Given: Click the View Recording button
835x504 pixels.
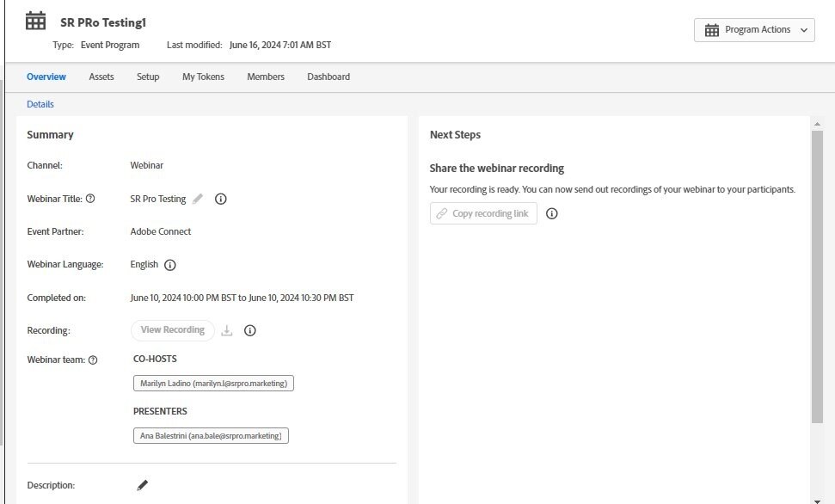Looking at the screenshot, I should [x=173, y=330].
